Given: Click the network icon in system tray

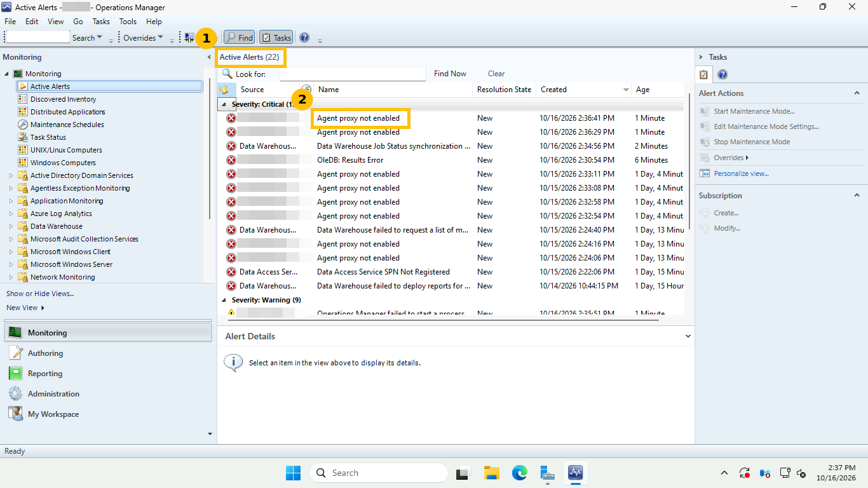Looking at the screenshot, I should (785, 473).
